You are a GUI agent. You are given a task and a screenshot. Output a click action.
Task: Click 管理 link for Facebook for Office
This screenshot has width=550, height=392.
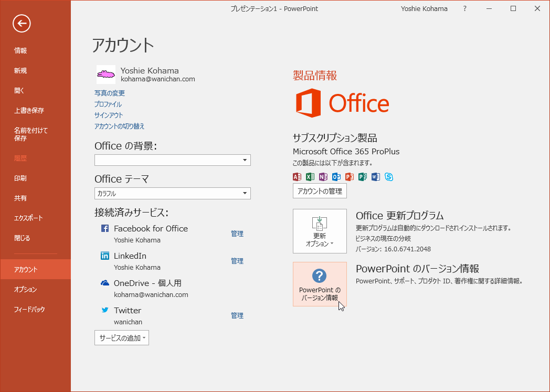click(x=237, y=234)
